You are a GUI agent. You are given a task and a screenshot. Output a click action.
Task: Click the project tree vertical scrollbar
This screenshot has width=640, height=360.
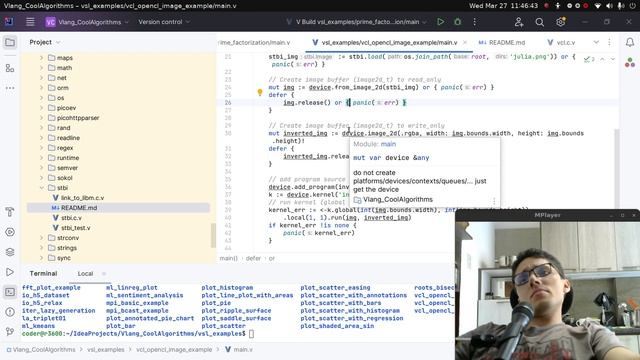tap(213, 236)
